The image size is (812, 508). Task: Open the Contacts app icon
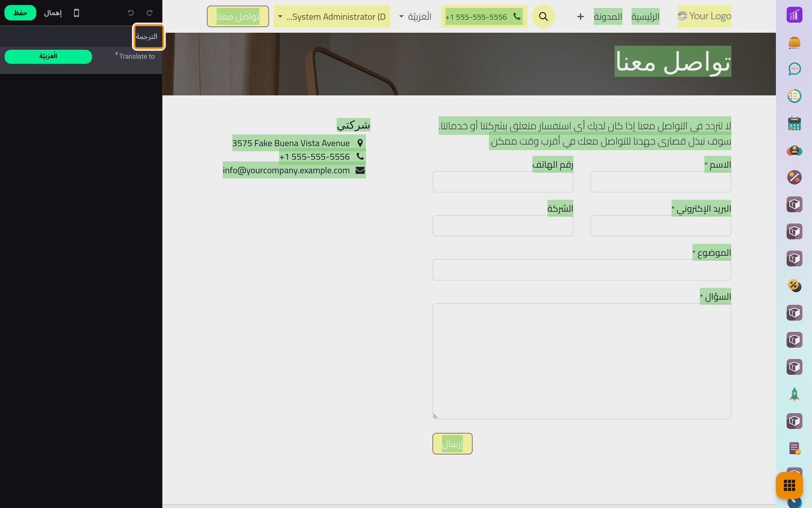(794, 150)
